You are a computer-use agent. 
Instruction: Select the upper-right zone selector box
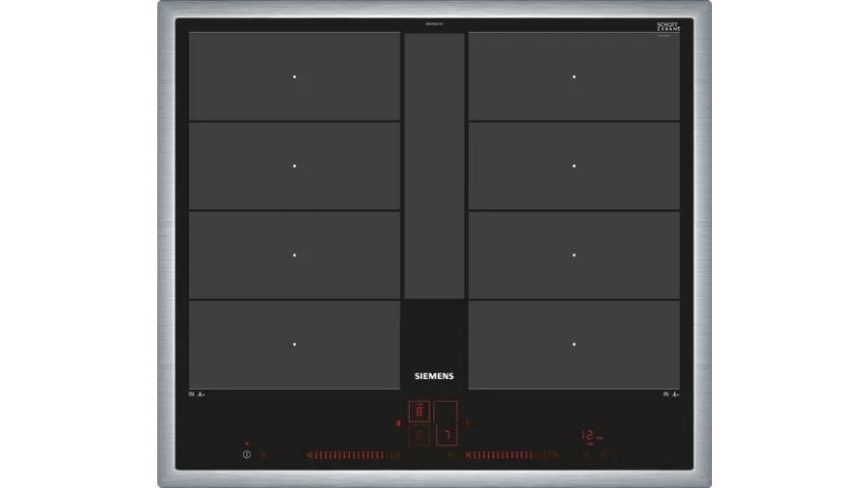[447, 413]
